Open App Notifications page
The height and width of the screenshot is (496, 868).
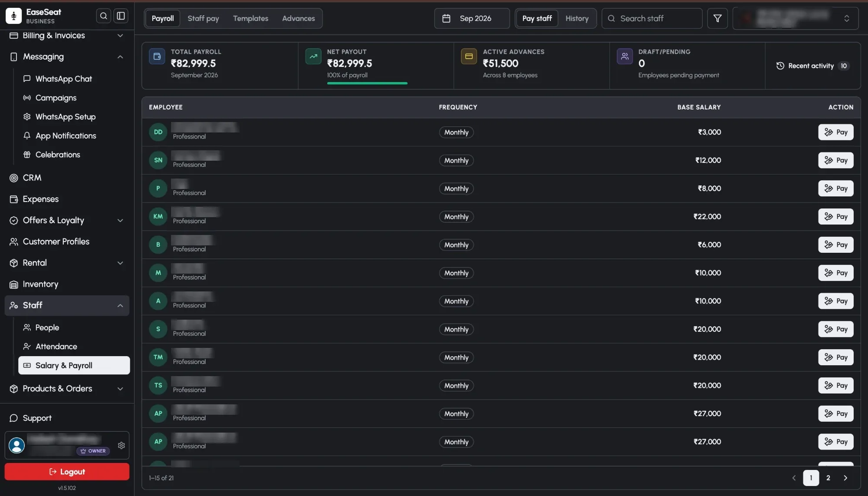(66, 136)
